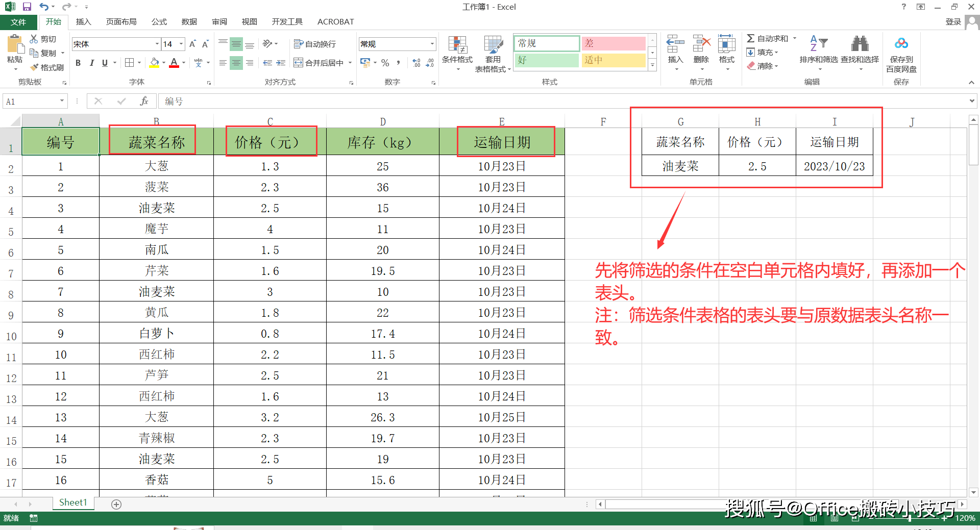Click the AutoSum sigma icon
This screenshot has width=980, height=530.
(x=751, y=38)
